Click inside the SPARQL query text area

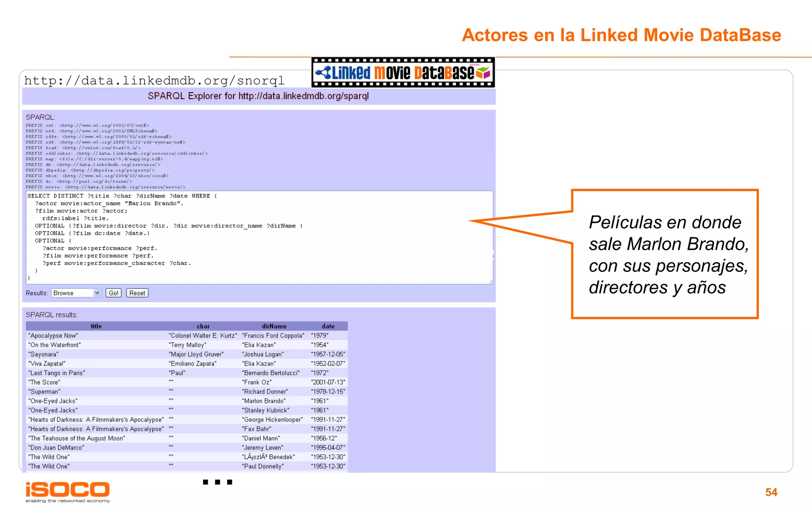(260, 237)
